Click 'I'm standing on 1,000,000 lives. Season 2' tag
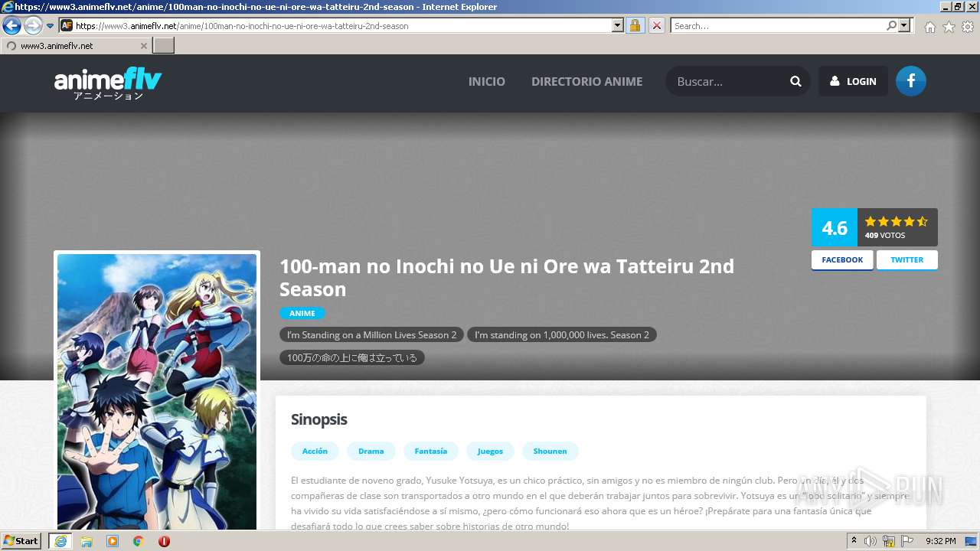This screenshot has width=980, height=551. [562, 335]
